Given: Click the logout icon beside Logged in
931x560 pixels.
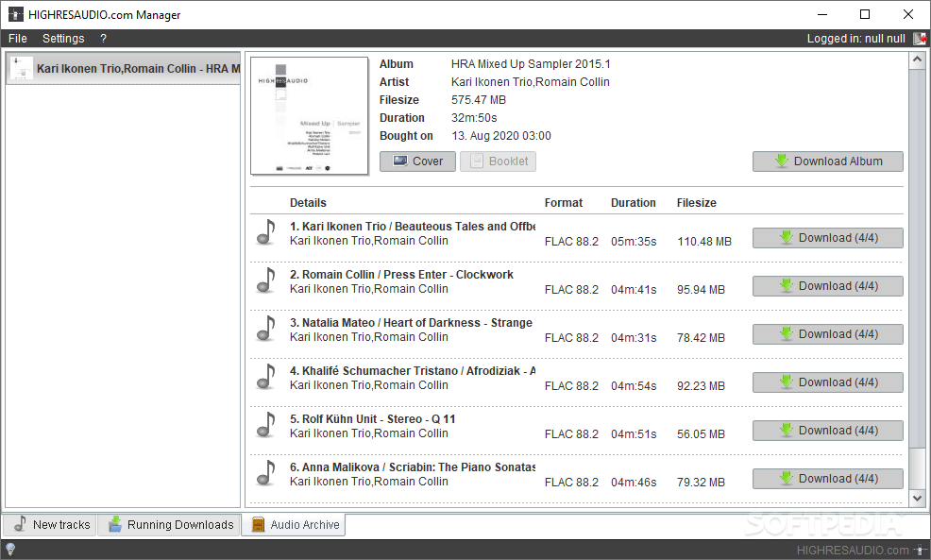Looking at the screenshot, I should [x=919, y=39].
